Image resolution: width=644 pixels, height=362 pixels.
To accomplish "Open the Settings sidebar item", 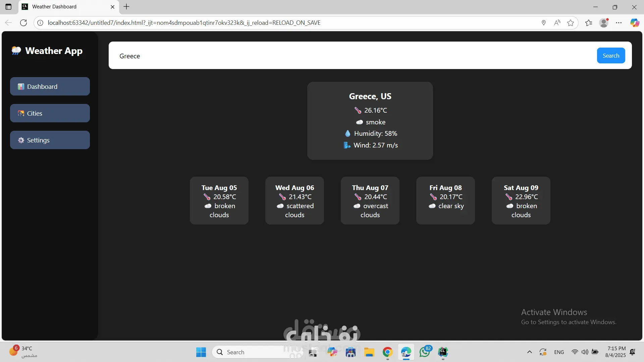I will [x=50, y=140].
